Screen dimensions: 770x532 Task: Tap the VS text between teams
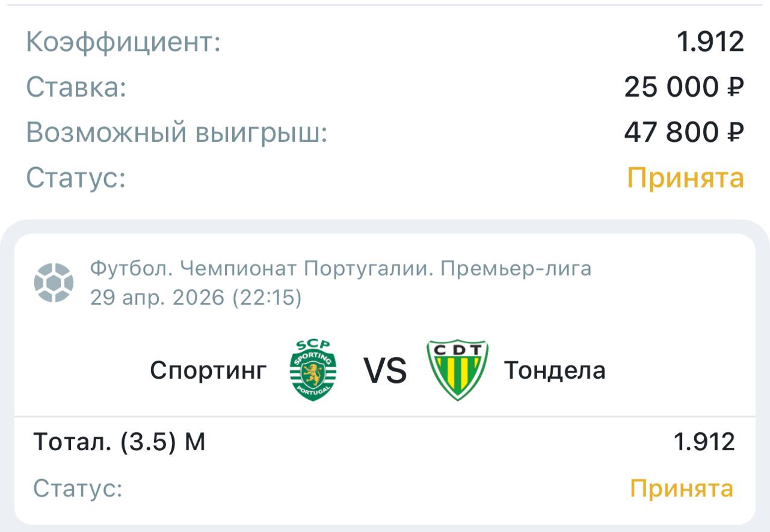click(385, 370)
